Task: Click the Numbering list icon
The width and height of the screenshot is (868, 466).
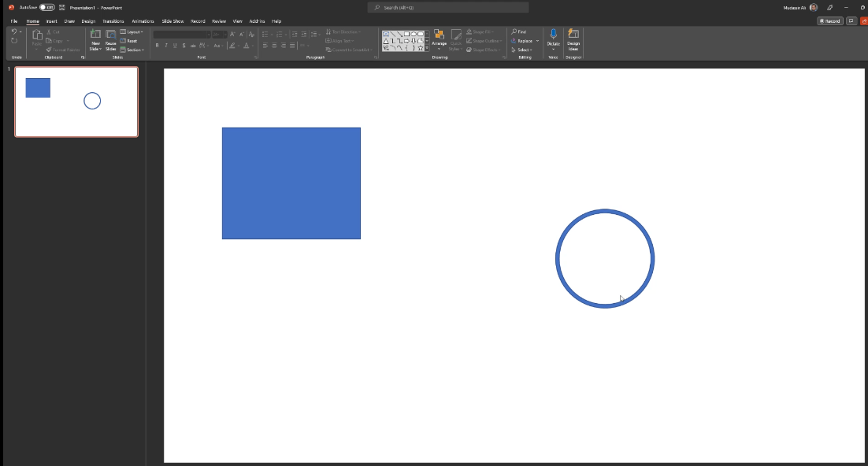Action: click(280, 35)
